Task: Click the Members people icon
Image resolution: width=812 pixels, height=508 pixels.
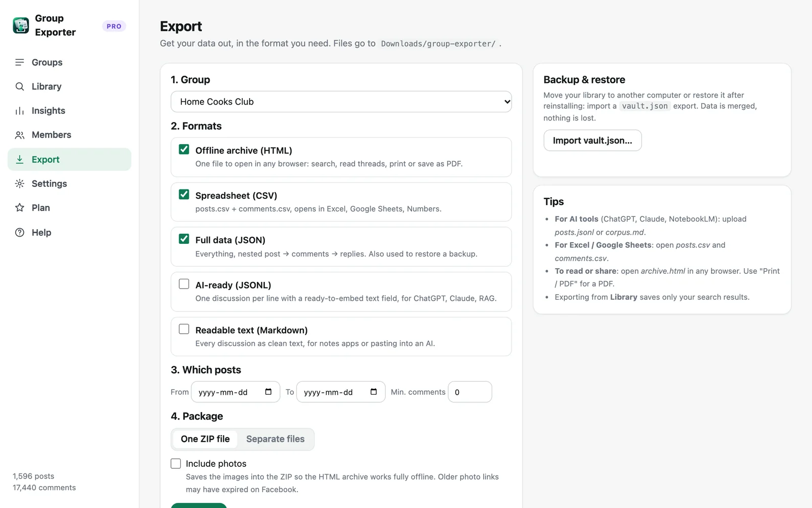Action: click(20, 135)
